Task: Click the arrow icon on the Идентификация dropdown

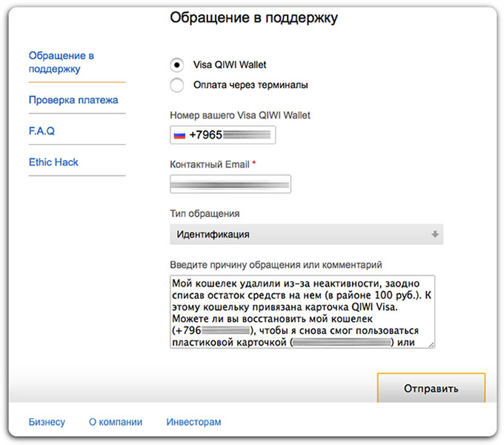Action: coord(434,235)
